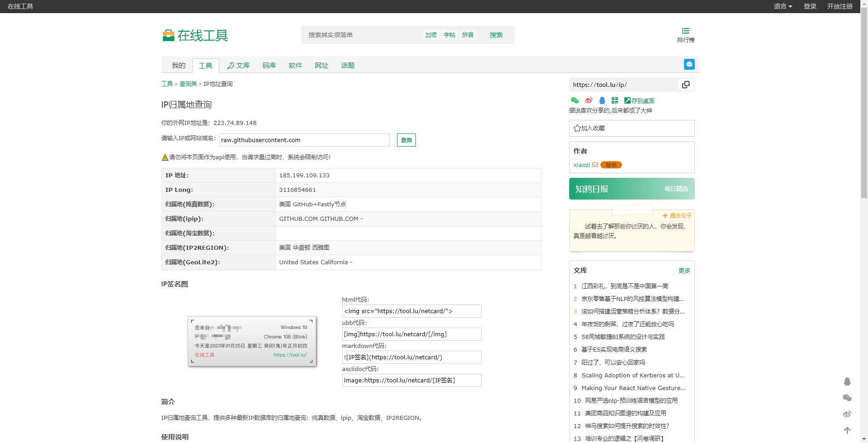Click the back-to-top arrow icon

click(847, 430)
